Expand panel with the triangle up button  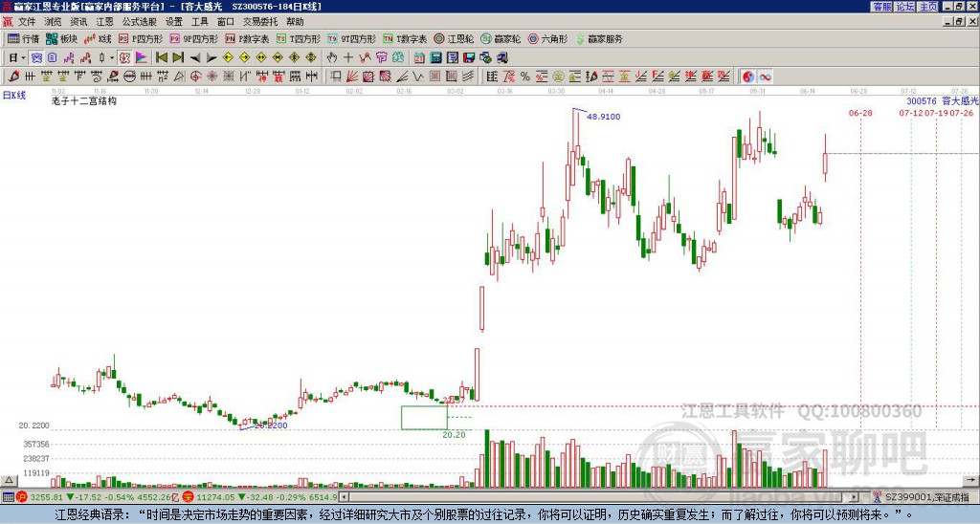coord(9,480)
